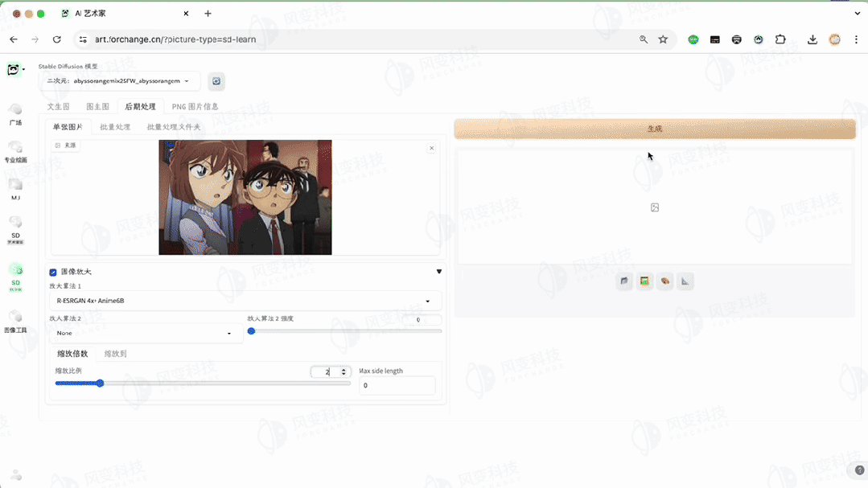
Task: Click the send to img2img picture icon
Action: 645,281
